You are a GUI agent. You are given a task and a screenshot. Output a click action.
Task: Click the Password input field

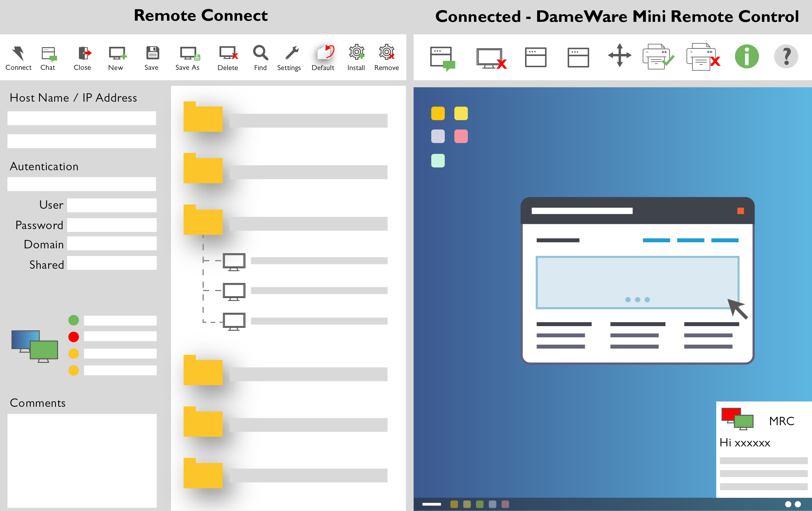(112, 224)
